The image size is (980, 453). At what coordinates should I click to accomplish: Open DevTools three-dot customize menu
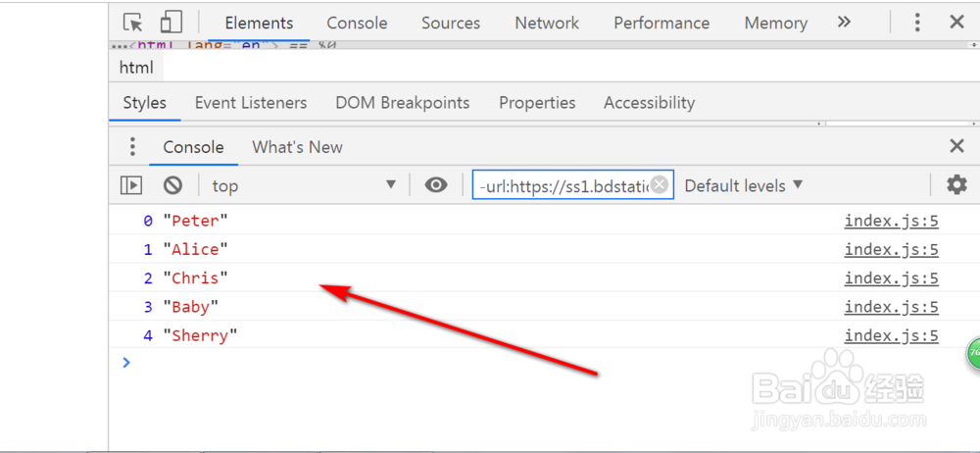pyautogui.click(x=917, y=23)
